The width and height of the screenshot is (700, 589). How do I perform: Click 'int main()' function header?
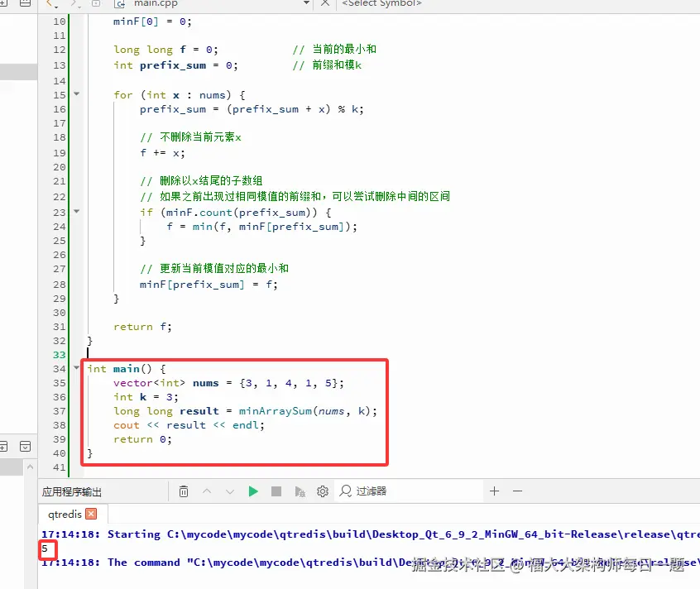coord(127,369)
